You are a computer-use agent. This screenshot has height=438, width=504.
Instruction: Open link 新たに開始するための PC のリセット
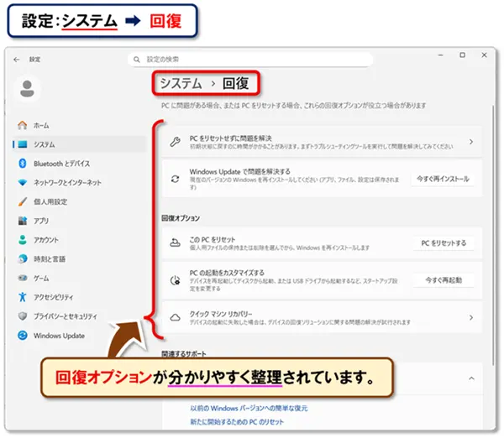coord(237,421)
